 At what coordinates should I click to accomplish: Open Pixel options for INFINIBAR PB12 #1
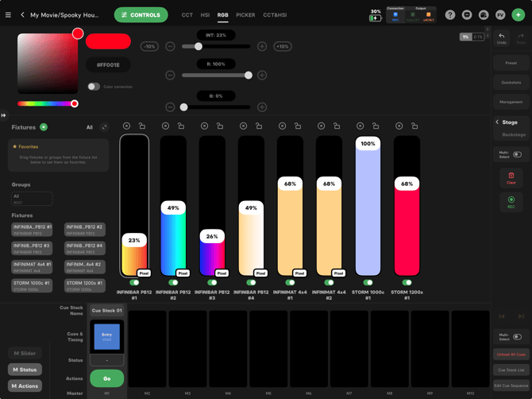(144, 273)
